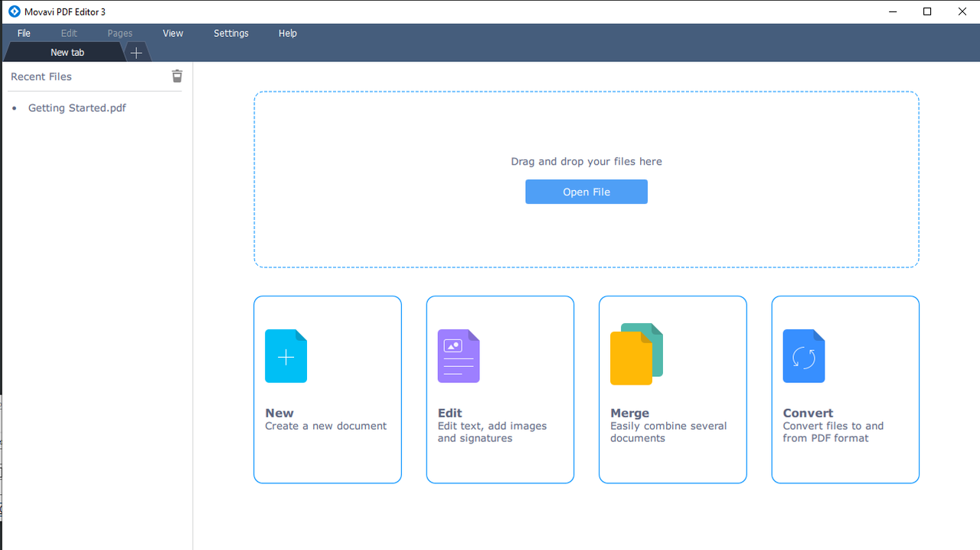The height and width of the screenshot is (550, 980).
Task: Click the Open File button
Action: click(586, 192)
